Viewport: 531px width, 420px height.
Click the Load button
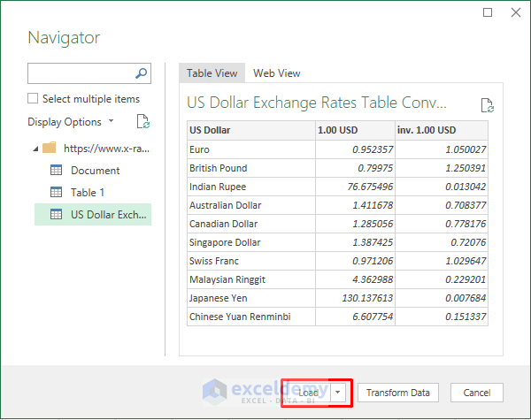[308, 393]
